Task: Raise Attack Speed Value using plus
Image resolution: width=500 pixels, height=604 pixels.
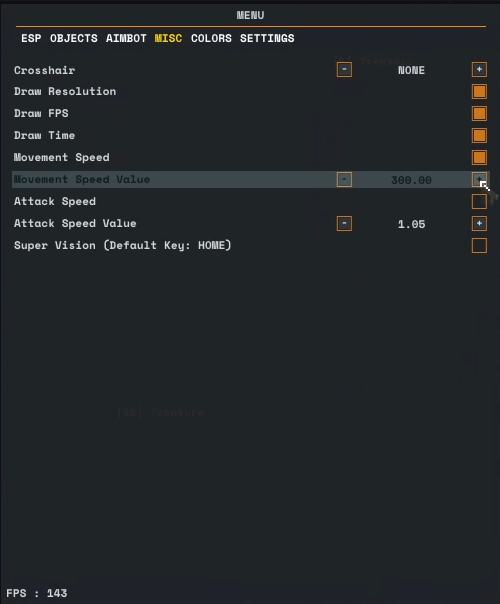Action: (x=479, y=223)
